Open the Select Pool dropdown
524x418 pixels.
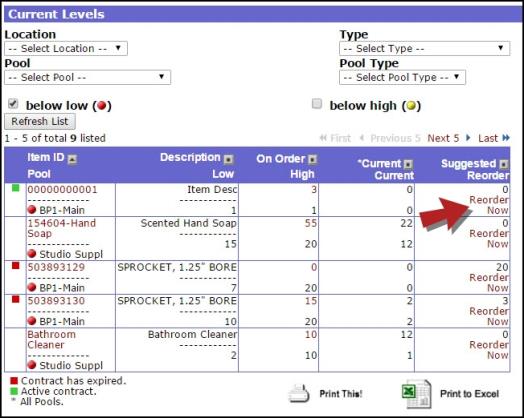(x=88, y=77)
